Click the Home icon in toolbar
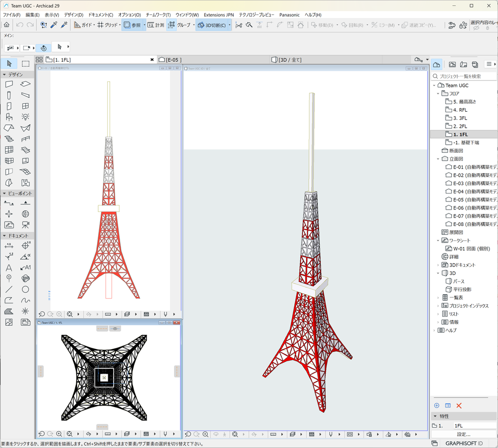 6,25
